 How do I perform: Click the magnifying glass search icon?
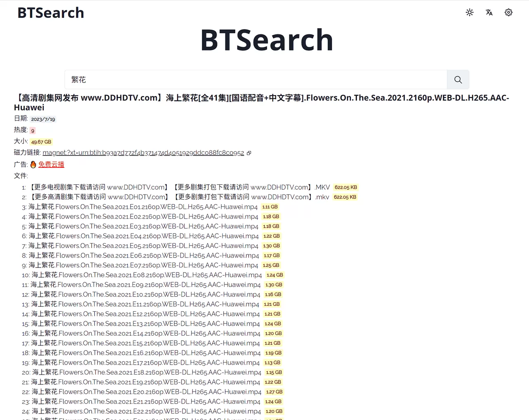458,79
